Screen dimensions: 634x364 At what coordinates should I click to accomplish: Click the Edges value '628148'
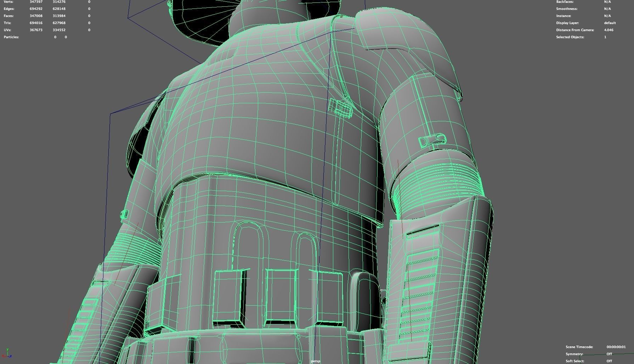pos(59,9)
